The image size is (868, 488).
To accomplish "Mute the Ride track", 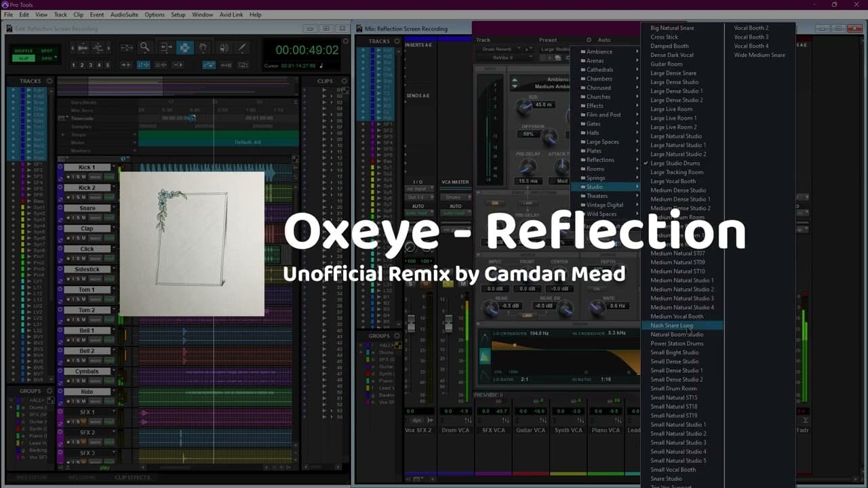I will coord(84,401).
